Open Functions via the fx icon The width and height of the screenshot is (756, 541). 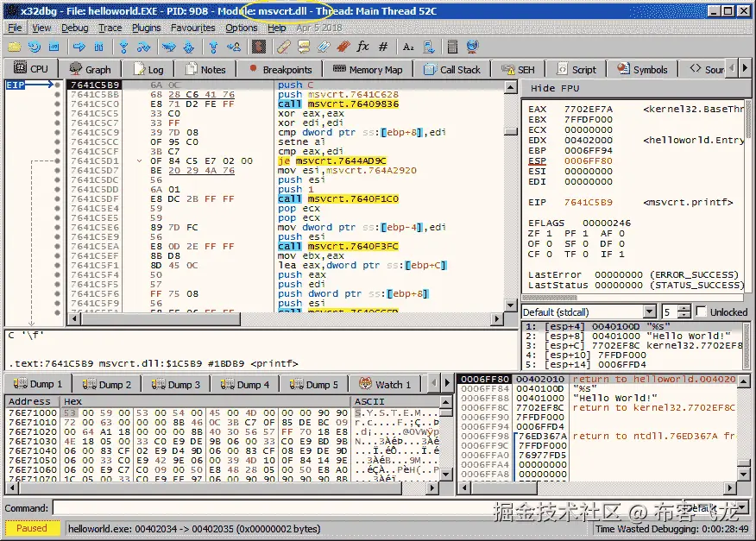pyautogui.click(x=362, y=47)
